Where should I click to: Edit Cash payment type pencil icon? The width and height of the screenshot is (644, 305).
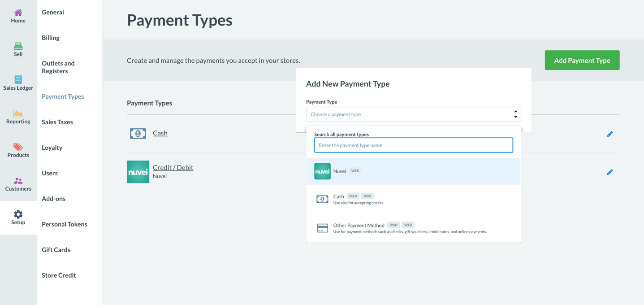[609, 134]
